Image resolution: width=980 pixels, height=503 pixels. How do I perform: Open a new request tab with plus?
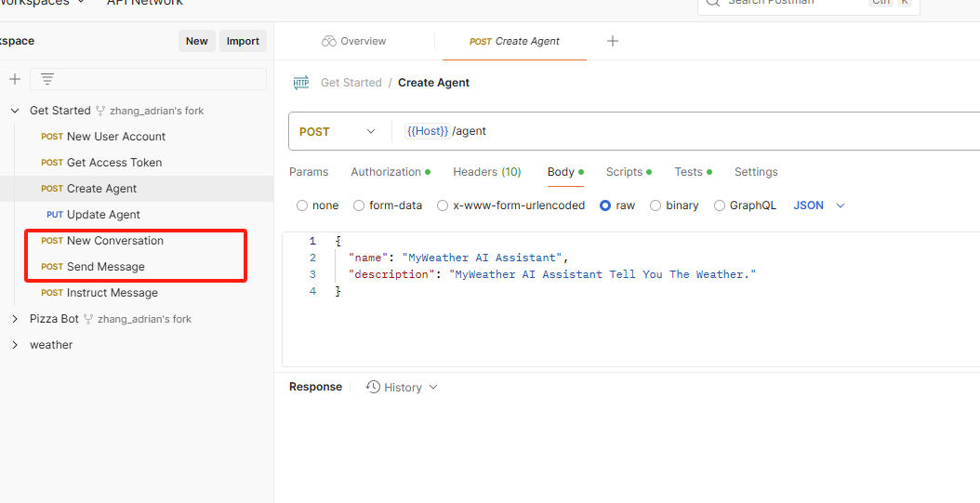click(613, 41)
